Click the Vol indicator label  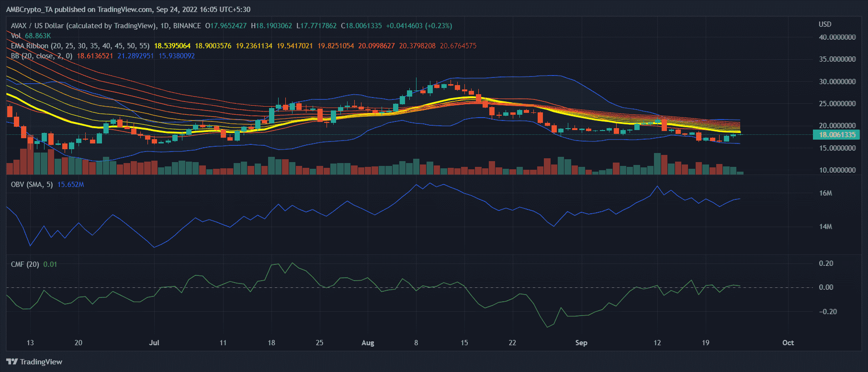pyautogui.click(x=16, y=36)
